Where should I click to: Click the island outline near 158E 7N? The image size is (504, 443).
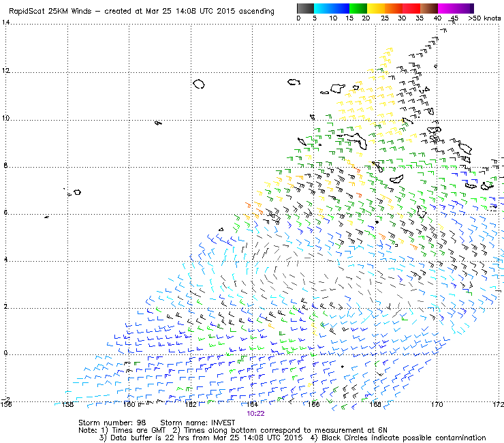click(x=77, y=192)
